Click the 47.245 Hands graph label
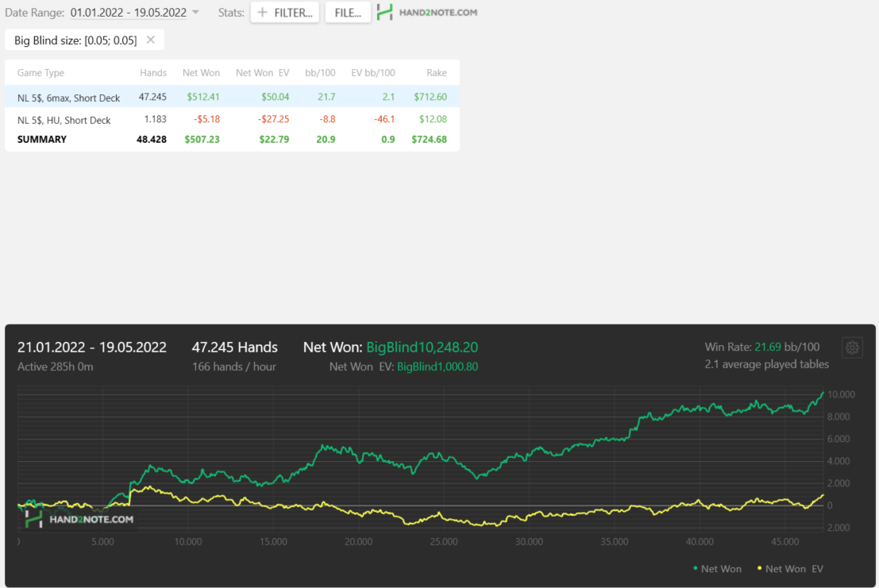 click(234, 348)
